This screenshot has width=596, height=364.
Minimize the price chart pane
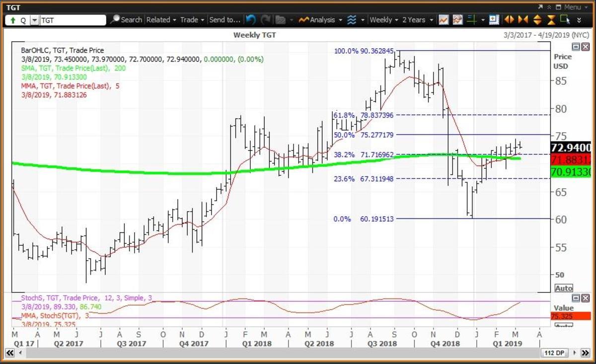coord(576,47)
